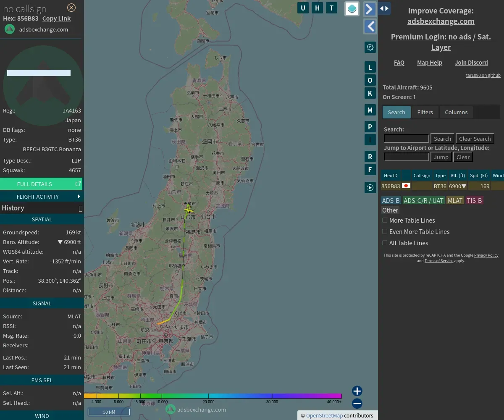Click the H map toolbar button
Screen dimensions: 504x420
pos(317,8)
